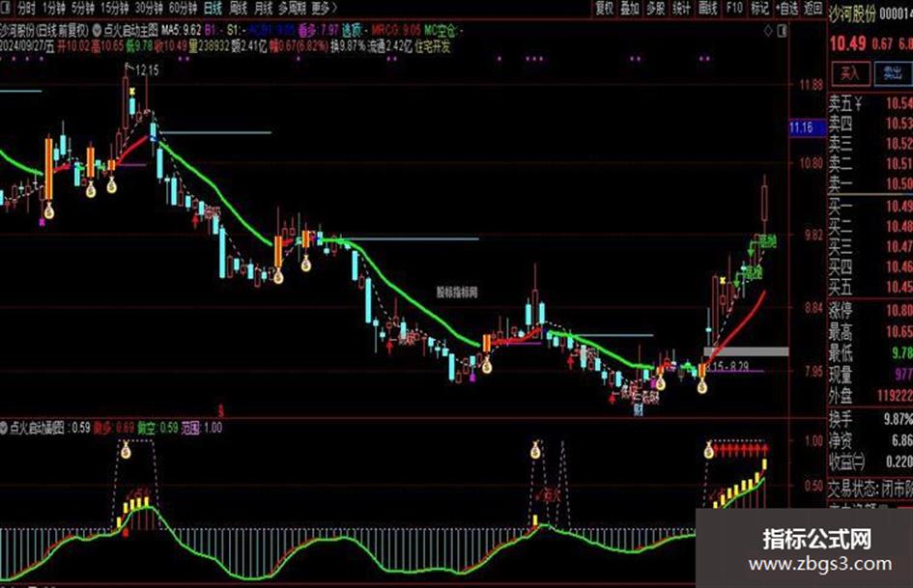Click 点火启动副图 indicator label
The image size is (913, 588).
pos(38,428)
